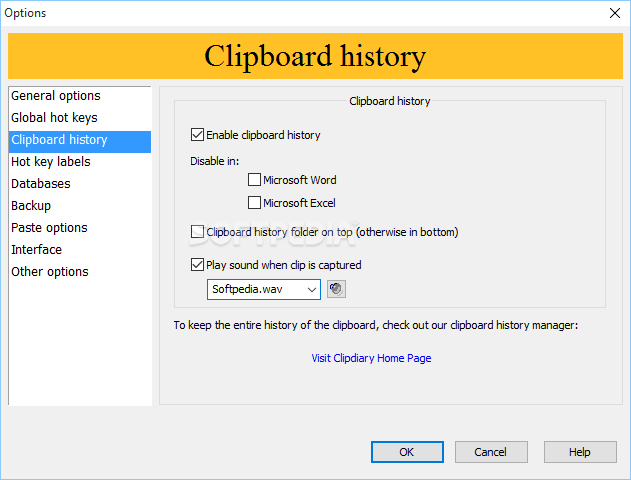Open Paste options page
This screenshot has width=631, height=480.
80,228
